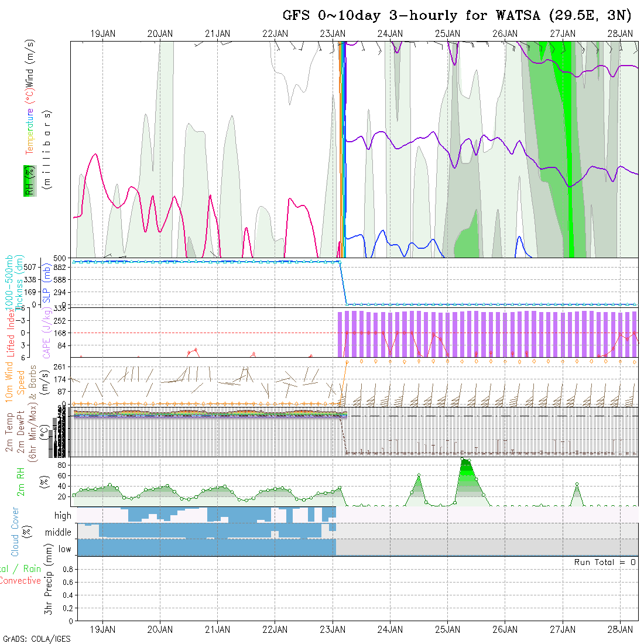Select the 'middle' cloud cover row label
This screenshot has width=644, height=644.
[x=59, y=532]
